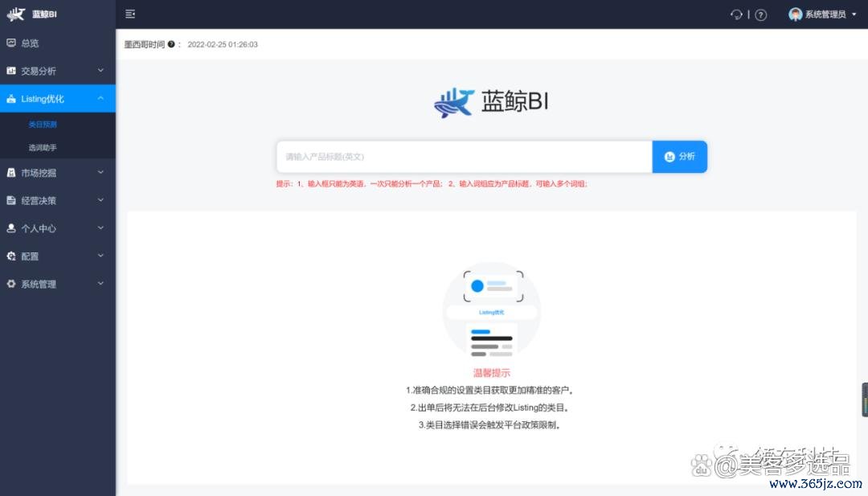Click the 市场挖掘 menu label
Screen dimensions: 868x496
[39, 173]
